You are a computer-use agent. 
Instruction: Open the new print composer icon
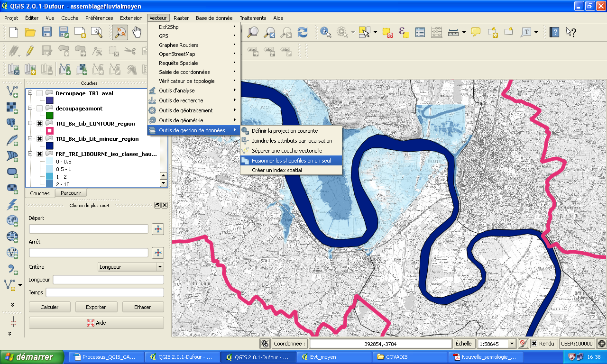click(80, 32)
